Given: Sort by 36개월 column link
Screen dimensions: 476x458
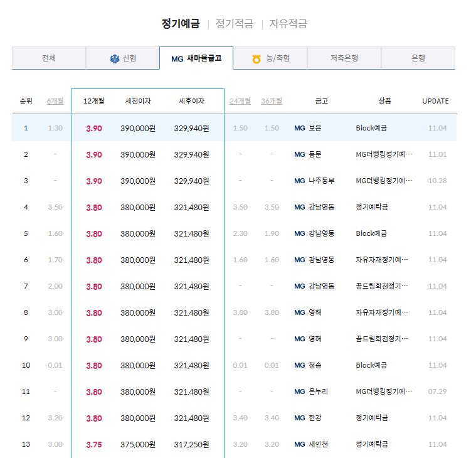Looking at the screenshot, I should pyautogui.click(x=272, y=101).
